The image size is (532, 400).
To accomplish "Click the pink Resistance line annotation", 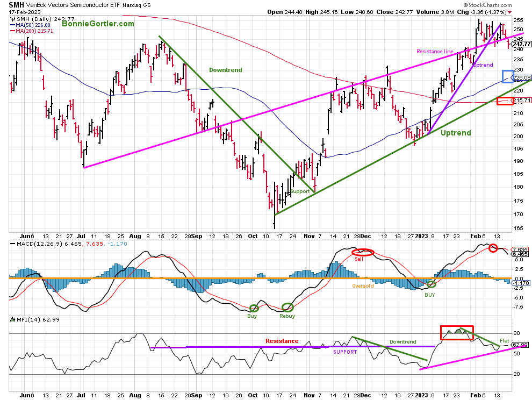I will tap(435, 52).
